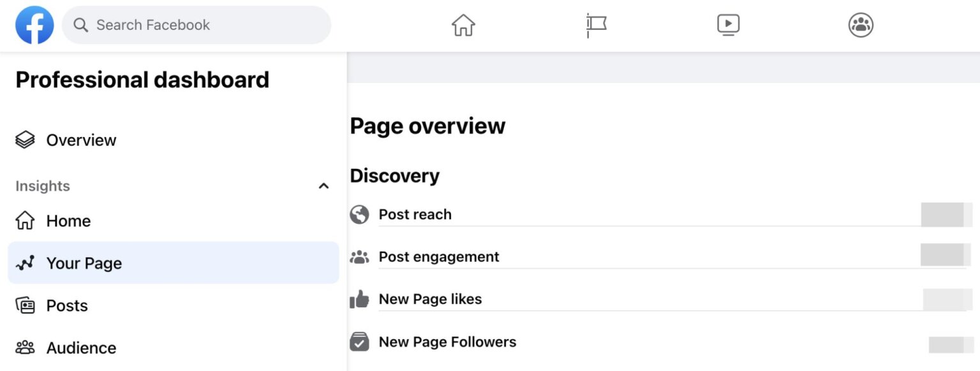Collapse the Insights section

click(x=324, y=185)
